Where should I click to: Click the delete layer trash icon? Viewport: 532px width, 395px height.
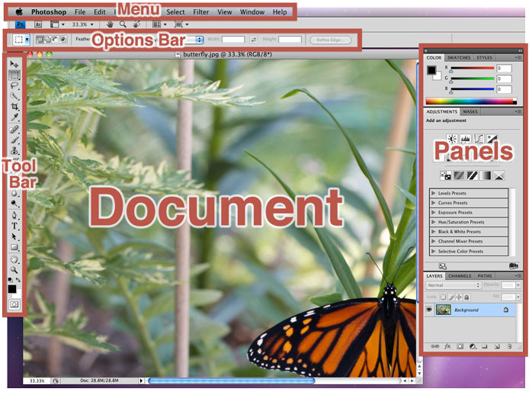[509, 346]
